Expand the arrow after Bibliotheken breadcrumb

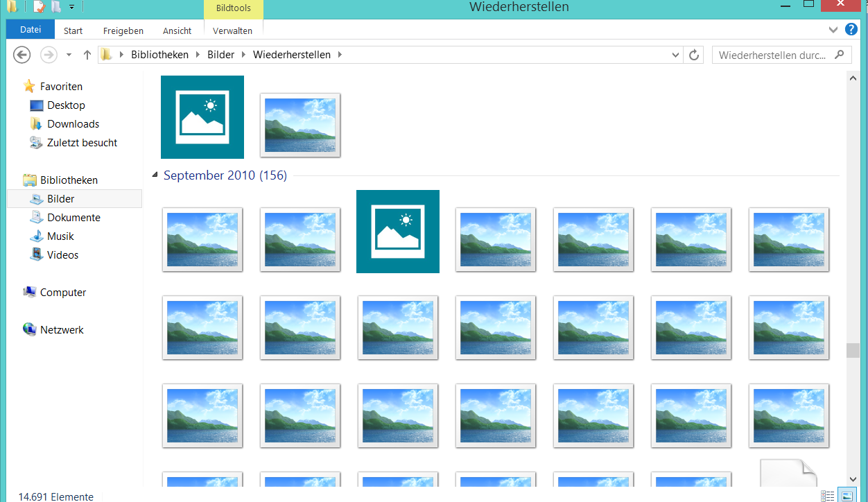pyautogui.click(x=198, y=55)
